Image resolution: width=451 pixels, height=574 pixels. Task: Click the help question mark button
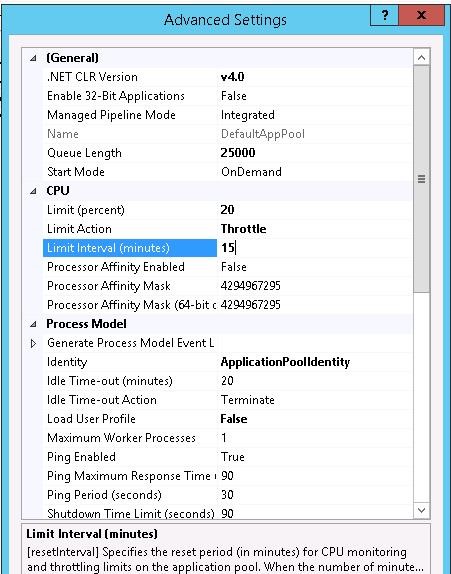point(384,15)
